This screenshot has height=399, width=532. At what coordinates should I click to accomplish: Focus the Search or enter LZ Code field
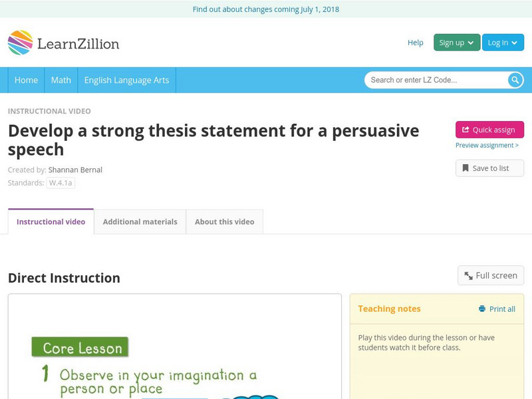pyautogui.click(x=436, y=80)
